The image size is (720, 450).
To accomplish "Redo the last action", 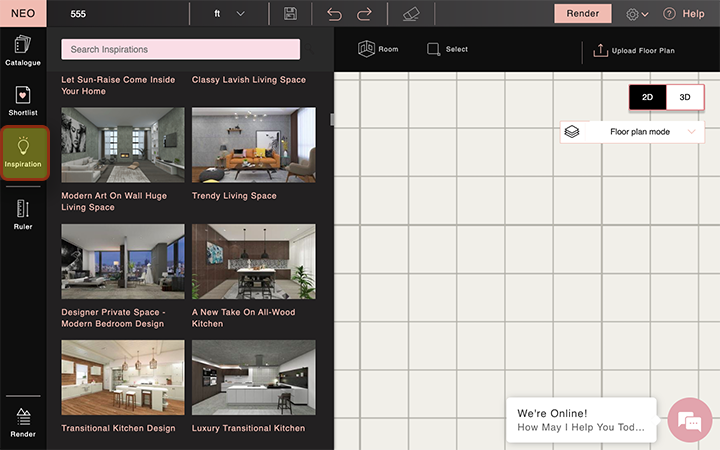I will tap(364, 14).
